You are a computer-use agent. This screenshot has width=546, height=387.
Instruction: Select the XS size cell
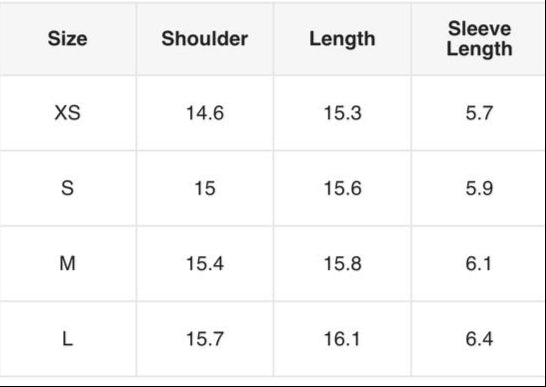[x=67, y=113]
